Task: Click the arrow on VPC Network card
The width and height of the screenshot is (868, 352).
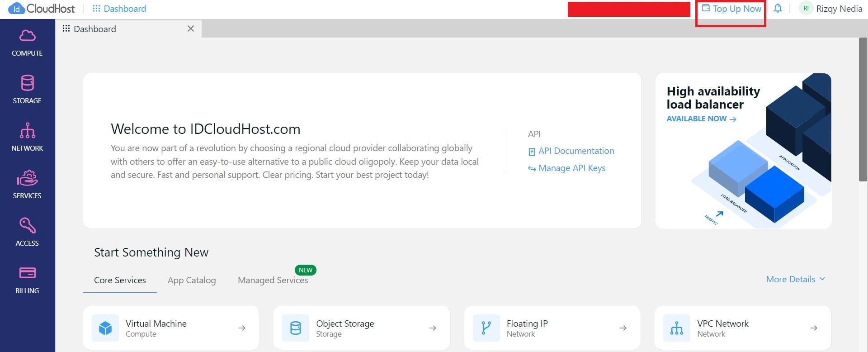Action: [814, 328]
